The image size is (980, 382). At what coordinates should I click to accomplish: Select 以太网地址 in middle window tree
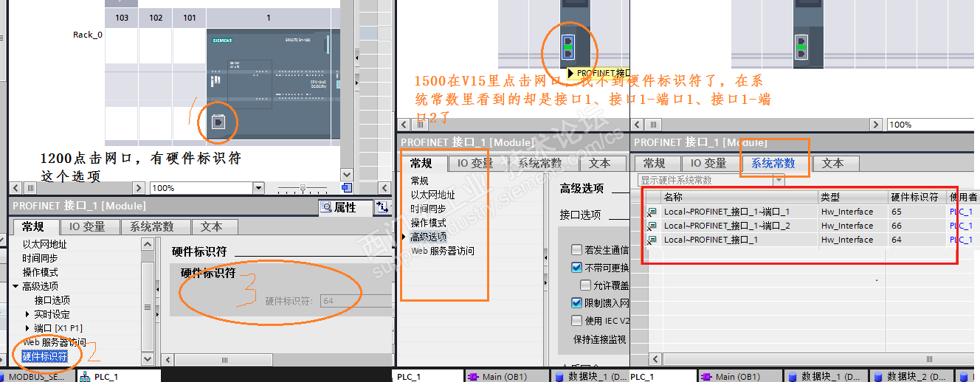(x=433, y=195)
